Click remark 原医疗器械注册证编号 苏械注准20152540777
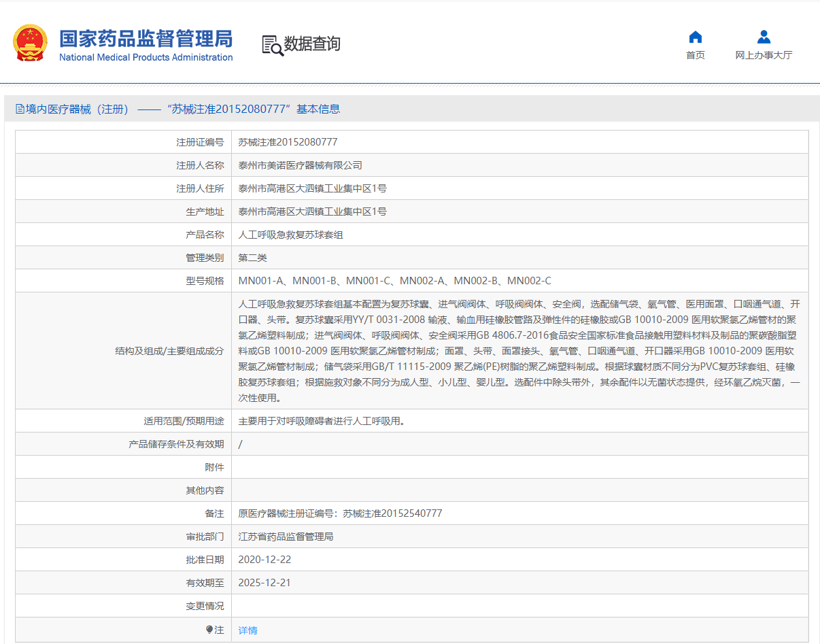820x644 pixels. (341, 513)
